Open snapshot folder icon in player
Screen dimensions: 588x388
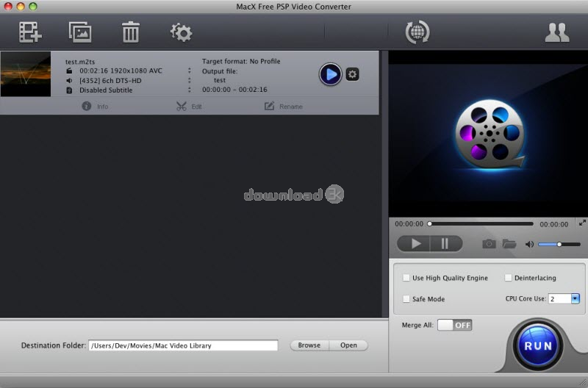[x=509, y=244]
